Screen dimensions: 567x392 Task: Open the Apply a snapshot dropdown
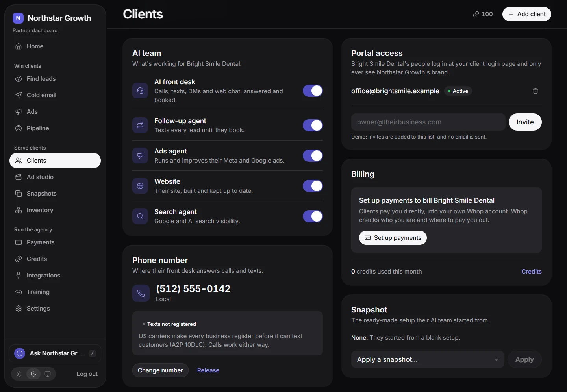(x=428, y=359)
